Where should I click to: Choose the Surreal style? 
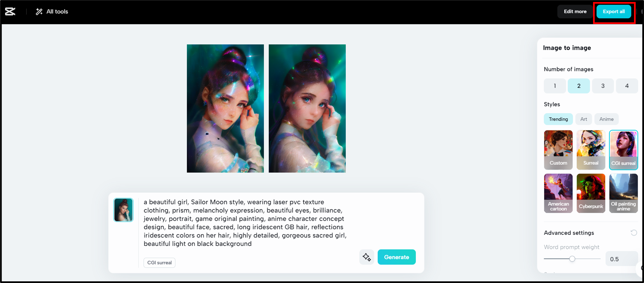591,150
